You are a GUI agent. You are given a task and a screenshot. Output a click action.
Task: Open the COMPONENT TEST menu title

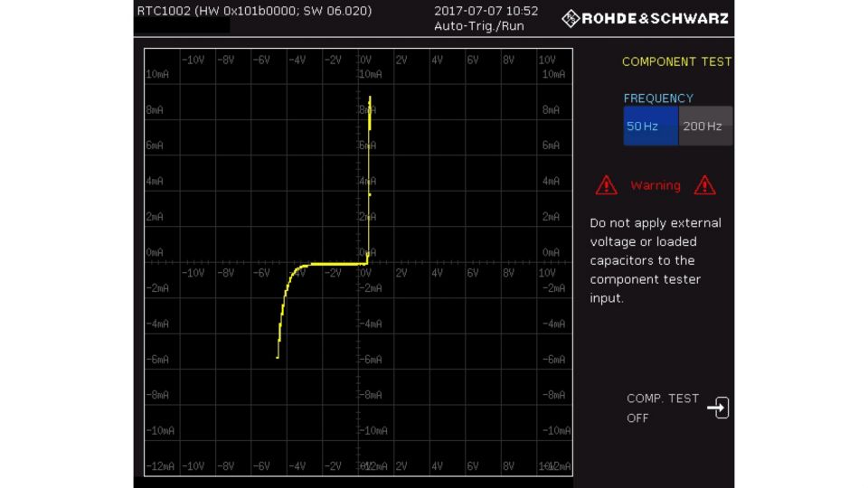676,62
